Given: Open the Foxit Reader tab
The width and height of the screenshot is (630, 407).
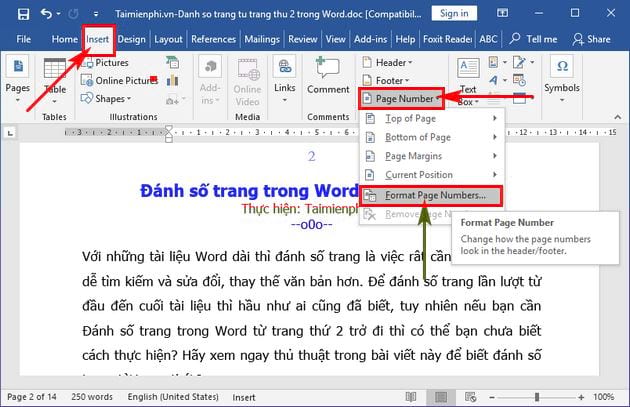Looking at the screenshot, I should (447, 39).
